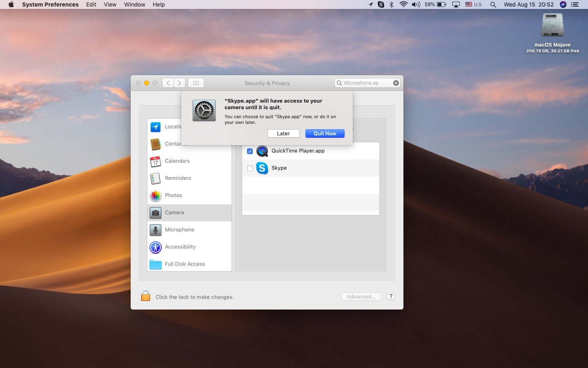Click the Location Services arrow icon

pyautogui.click(x=156, y=127)
